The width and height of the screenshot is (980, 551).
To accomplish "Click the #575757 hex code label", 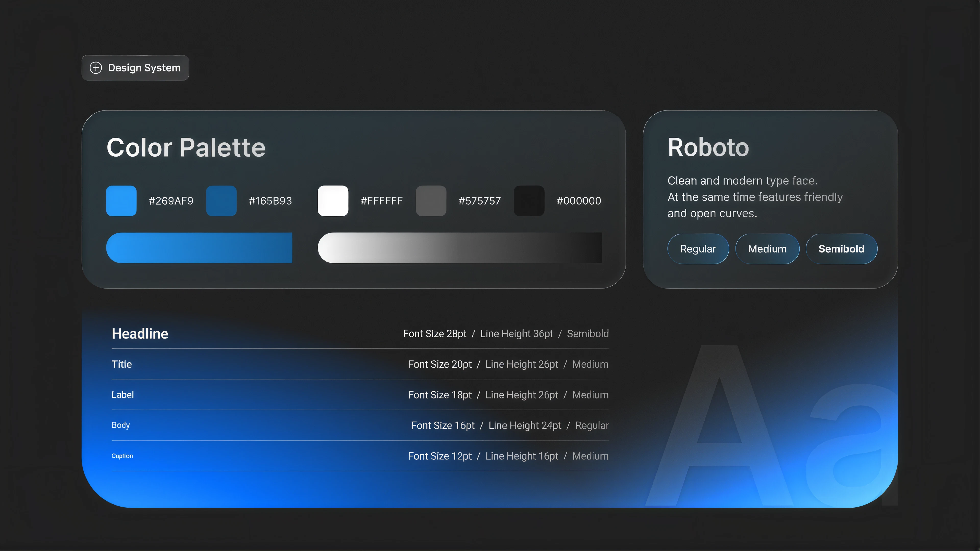I will tap(480, 201).
